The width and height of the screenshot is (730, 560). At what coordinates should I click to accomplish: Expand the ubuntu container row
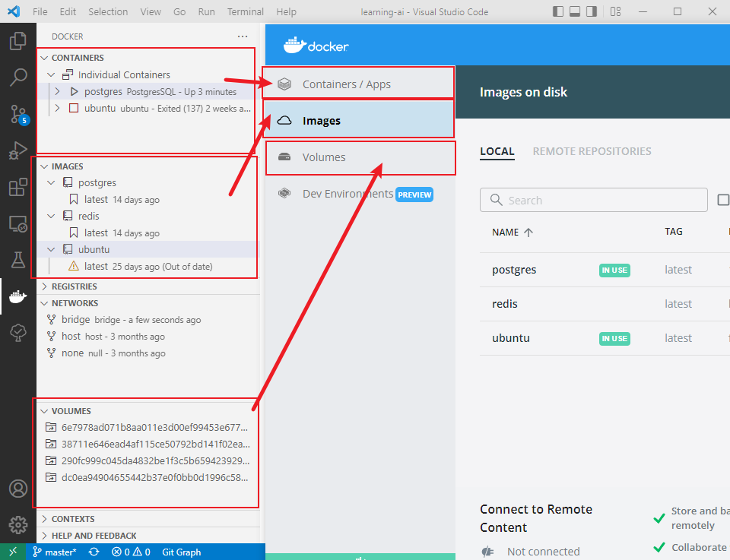pyautogui.click(x=57, y=108)
